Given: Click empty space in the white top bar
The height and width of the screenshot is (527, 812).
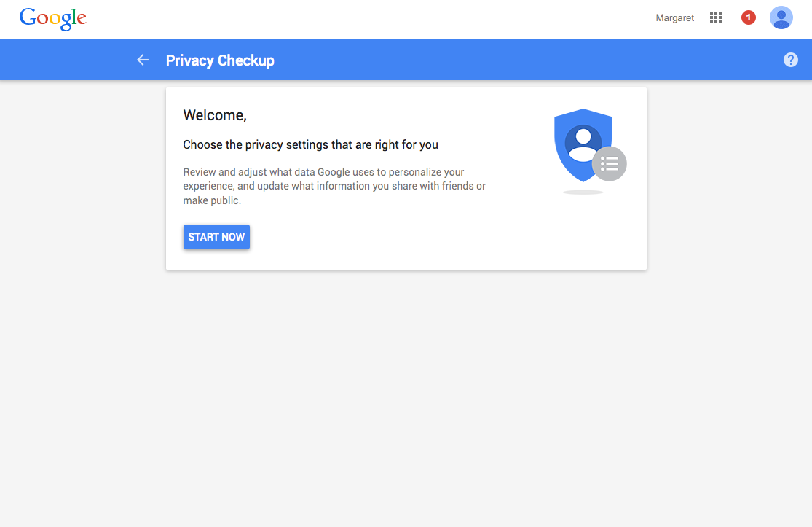Looking at the screenshot, I should coord(364,19).
